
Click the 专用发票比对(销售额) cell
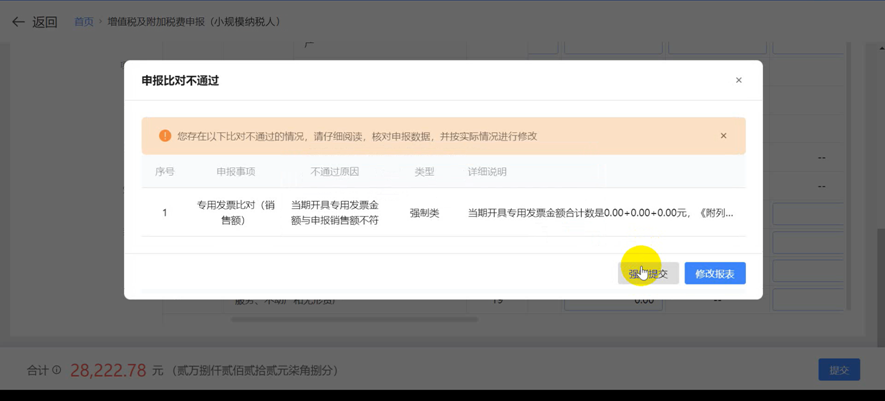[x=236, y=212]
